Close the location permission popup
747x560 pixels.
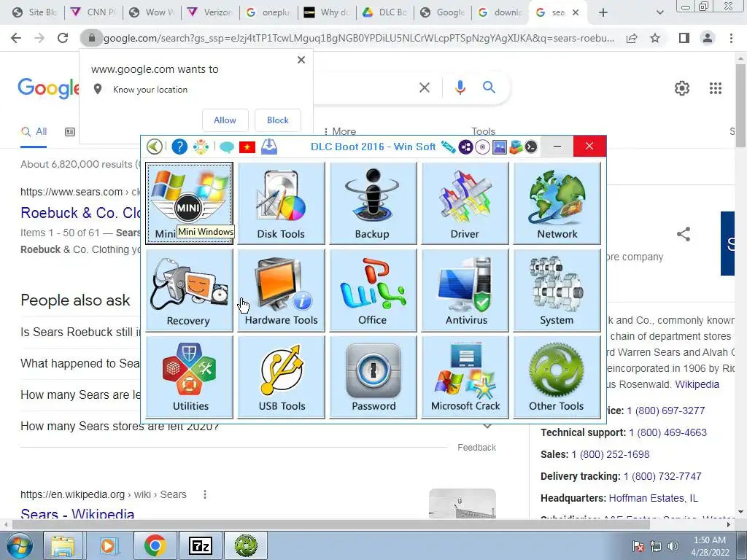pyautogui.click(x=301, y=60)
